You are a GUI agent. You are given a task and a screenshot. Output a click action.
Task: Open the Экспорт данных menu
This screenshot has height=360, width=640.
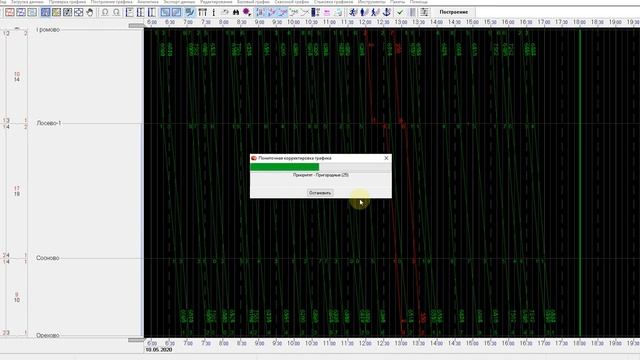[179, 2]
